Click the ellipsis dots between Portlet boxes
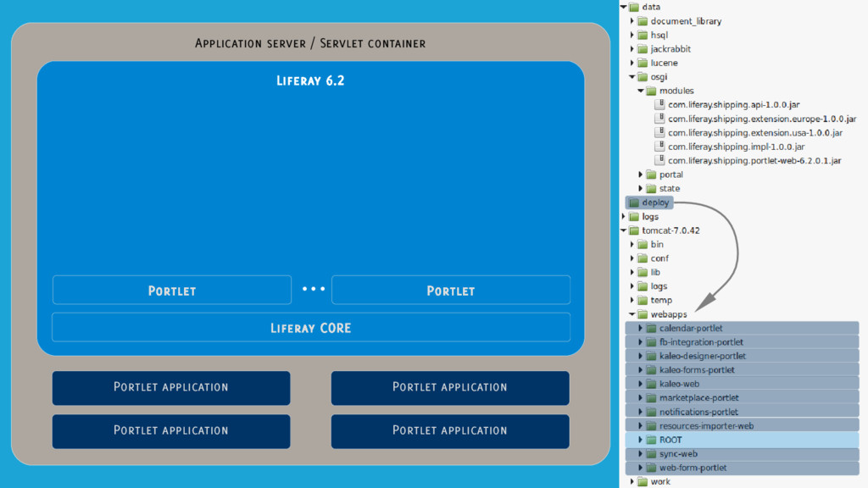This screenshot has height=488, width=868. point(314,290)
